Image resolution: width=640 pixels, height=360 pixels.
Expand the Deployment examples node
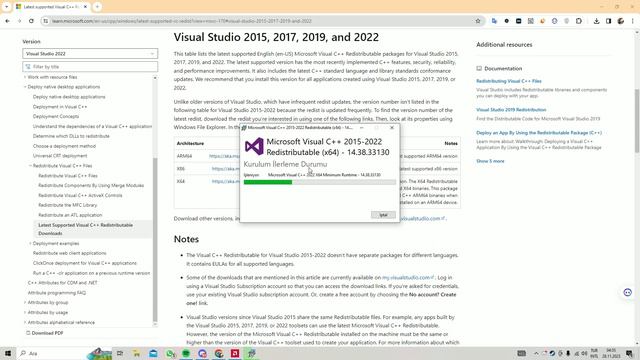pyautogui.click(x=30, y=243)
